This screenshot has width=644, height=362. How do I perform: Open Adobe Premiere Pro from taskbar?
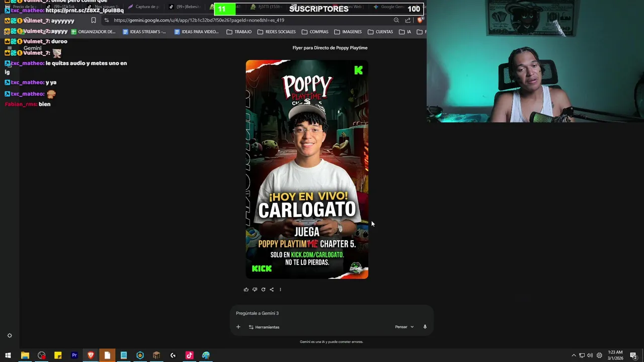pyautogui.click(x=74, y=355)
